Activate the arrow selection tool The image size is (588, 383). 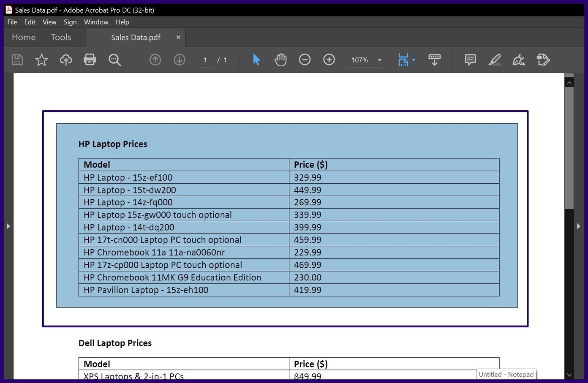click(256, 60)
